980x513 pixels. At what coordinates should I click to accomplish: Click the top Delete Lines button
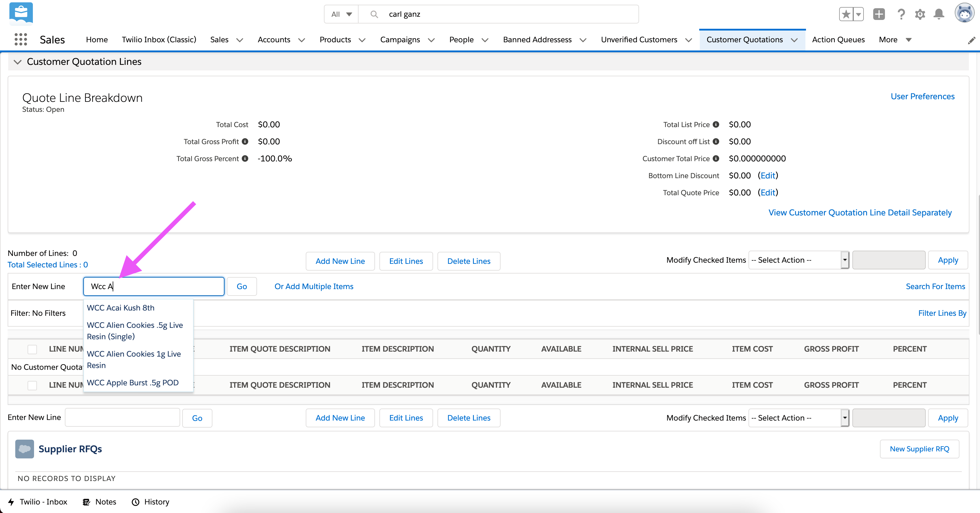[469, 261]
